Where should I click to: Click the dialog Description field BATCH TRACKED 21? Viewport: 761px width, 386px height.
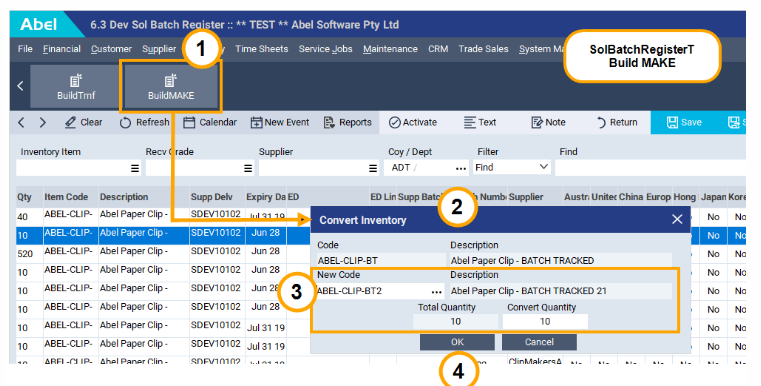coord(560,291)
